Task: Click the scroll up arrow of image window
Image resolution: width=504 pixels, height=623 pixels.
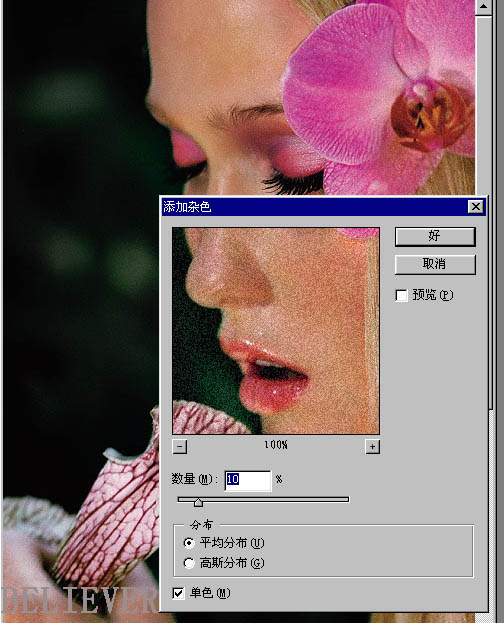Action: click(x=484, y=7)
